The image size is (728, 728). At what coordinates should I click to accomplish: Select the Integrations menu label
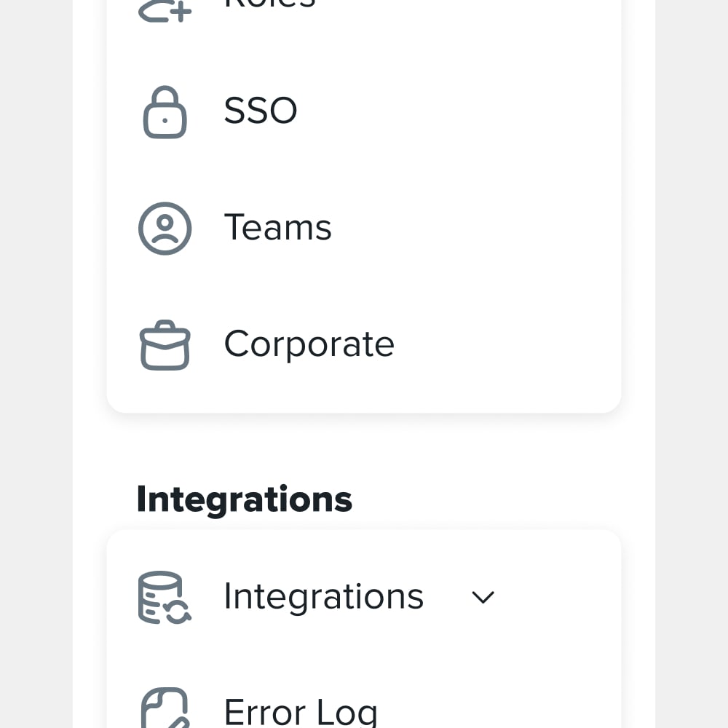323,597
